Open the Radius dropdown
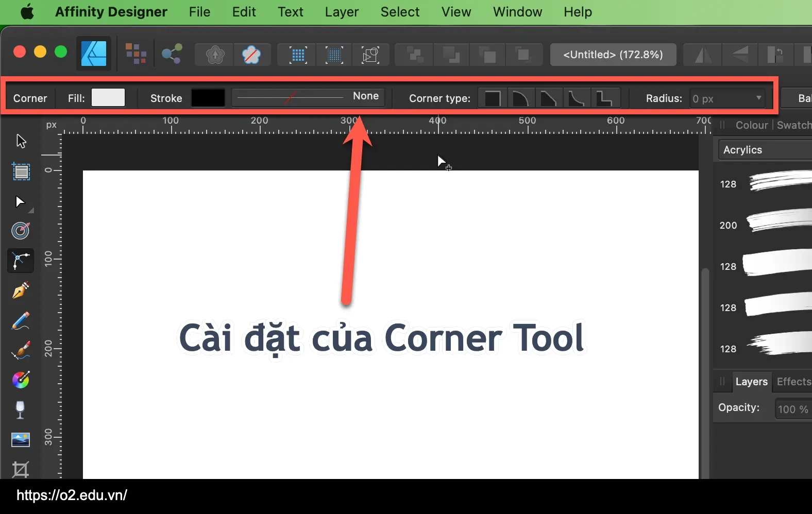Viewport: 812px width, 514px height. click(759, 98)
